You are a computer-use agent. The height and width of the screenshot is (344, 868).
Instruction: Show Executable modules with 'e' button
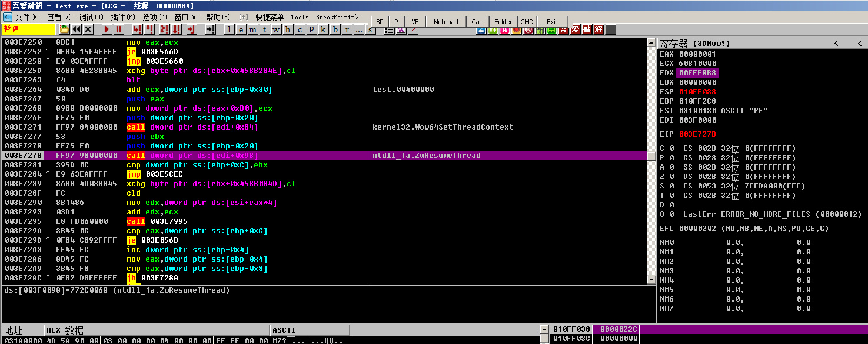(240, 29)
